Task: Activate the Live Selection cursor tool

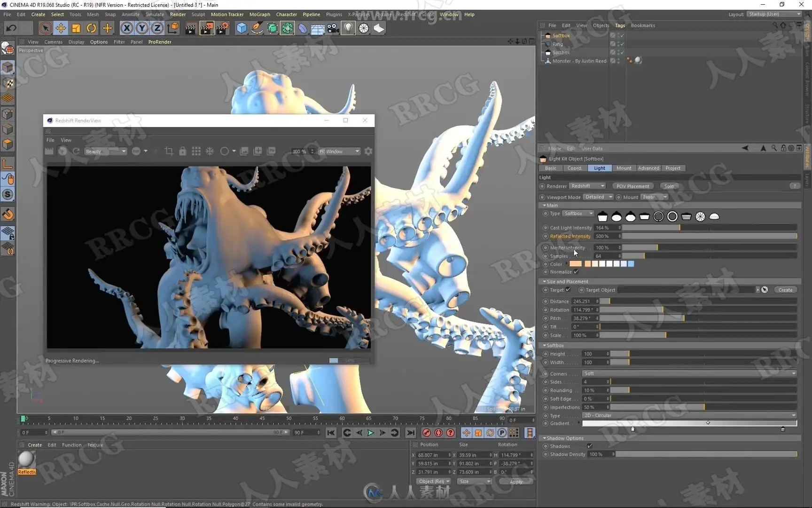Action: coord(45,28)
